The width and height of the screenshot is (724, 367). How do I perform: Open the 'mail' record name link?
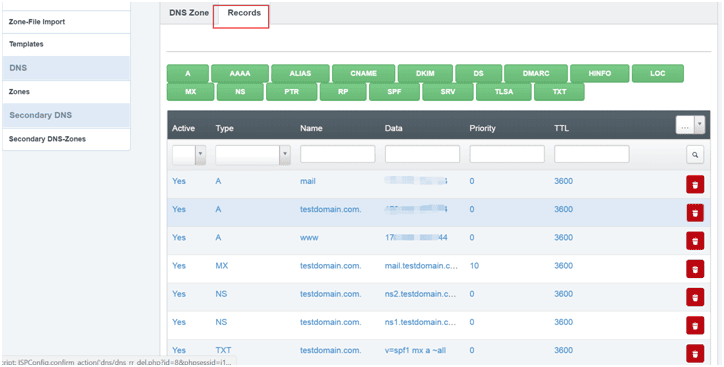pos(308,181)
